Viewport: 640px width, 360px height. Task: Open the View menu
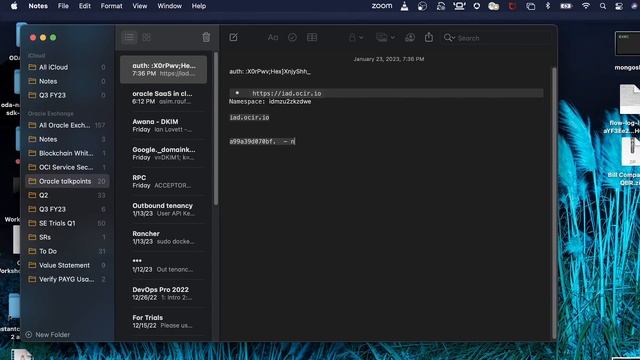pyautogui.click(x=140, y=6)
